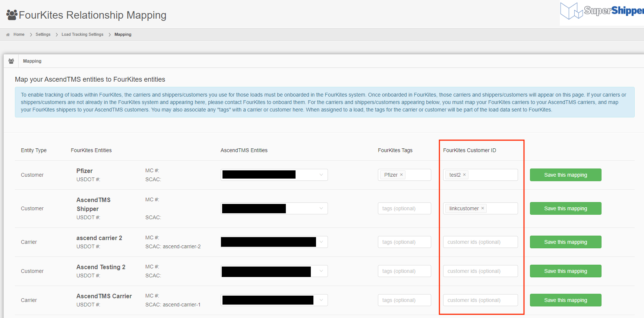The image size is (644, 318).
Task: Click customer ids field for ascend carrier 2
Action: (x=480, y=242)
